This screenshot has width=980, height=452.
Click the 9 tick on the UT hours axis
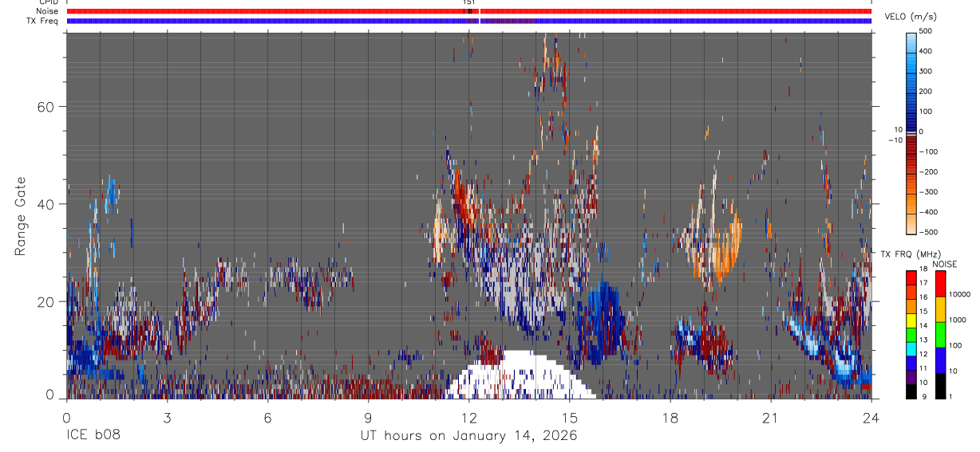[x=369, y=417]
